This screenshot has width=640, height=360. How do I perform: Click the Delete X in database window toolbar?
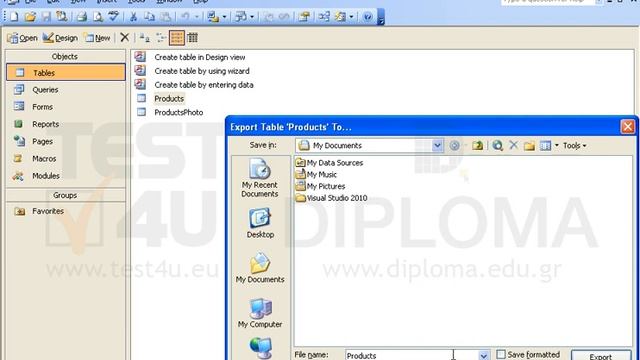point(124,38)
